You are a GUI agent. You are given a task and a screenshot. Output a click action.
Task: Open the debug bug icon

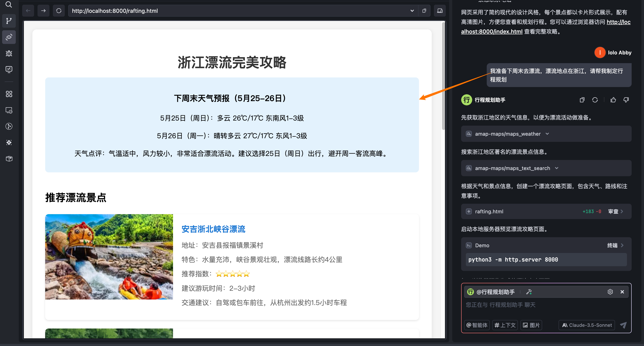(x=9, y=53)
